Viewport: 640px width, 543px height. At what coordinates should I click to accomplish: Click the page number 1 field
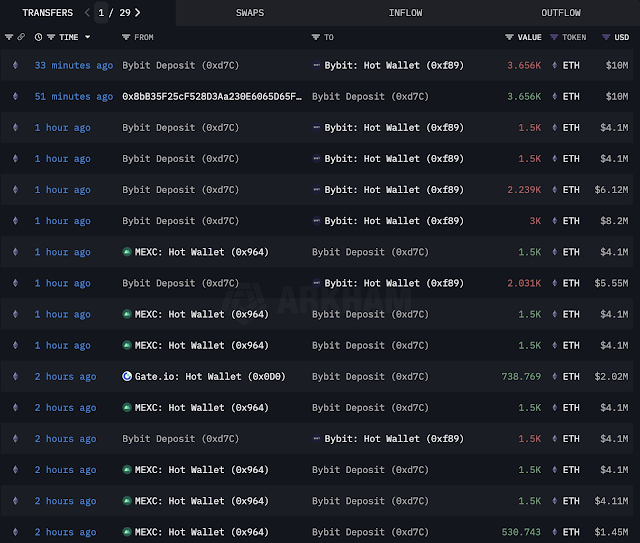(101, 13)
